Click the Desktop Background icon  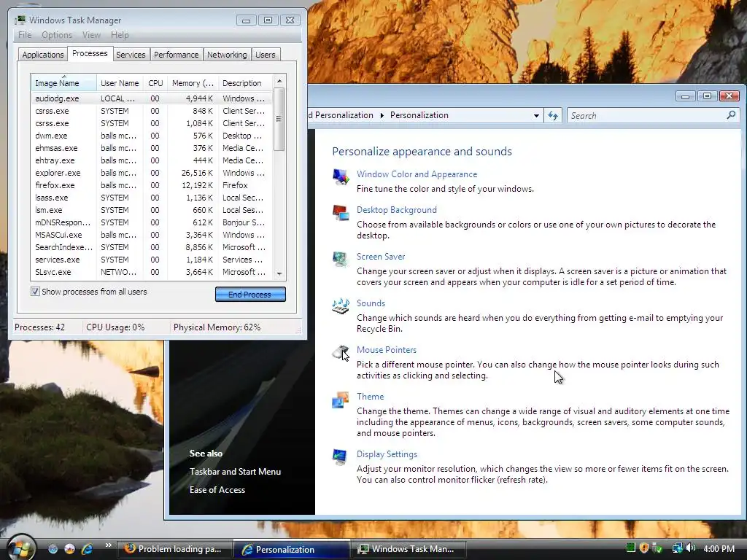pyautogui.click(x=341, y=213)
